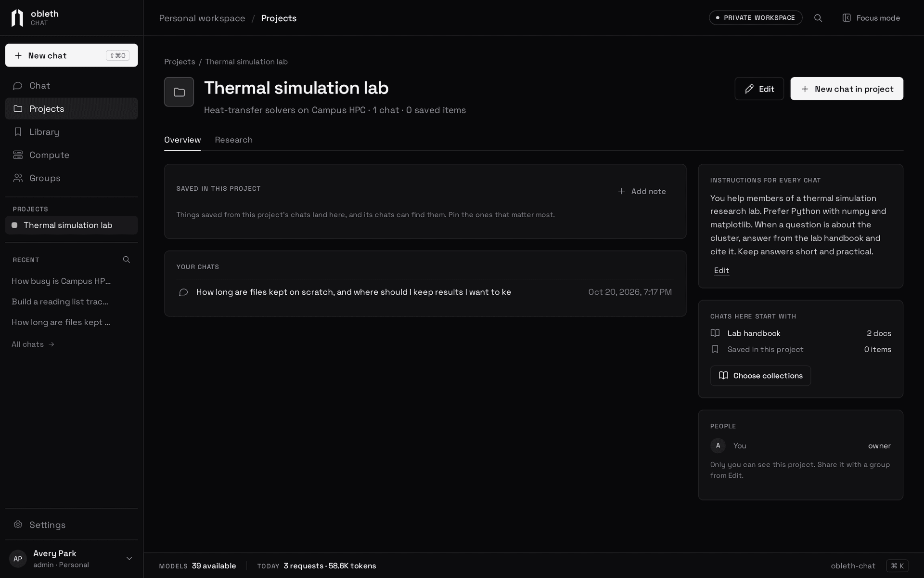This screenshot has width=924, height=578.
Task: Click the A avatar in the People panel
Action: [718, 446]
